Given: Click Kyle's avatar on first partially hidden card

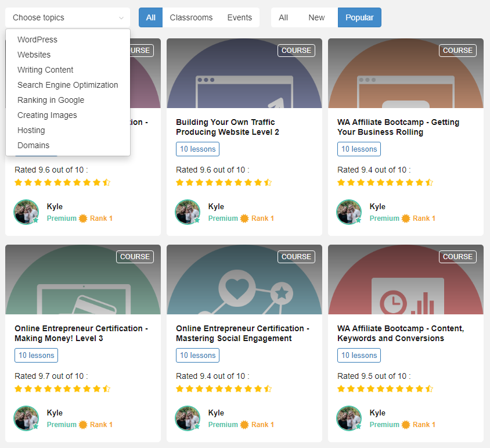Looking at the screenshot, I should tap(26, 212).
